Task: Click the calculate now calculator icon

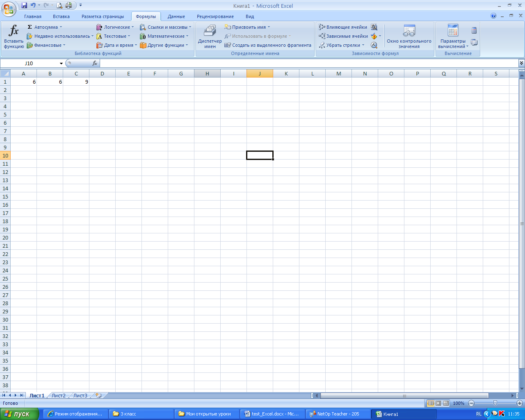Action: 474,30
